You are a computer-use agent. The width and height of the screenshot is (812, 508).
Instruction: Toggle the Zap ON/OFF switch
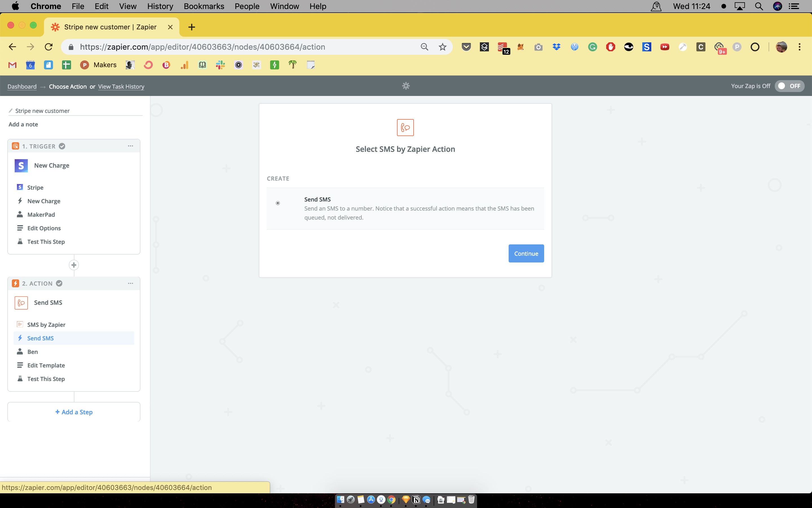click(x=789, y=86)
